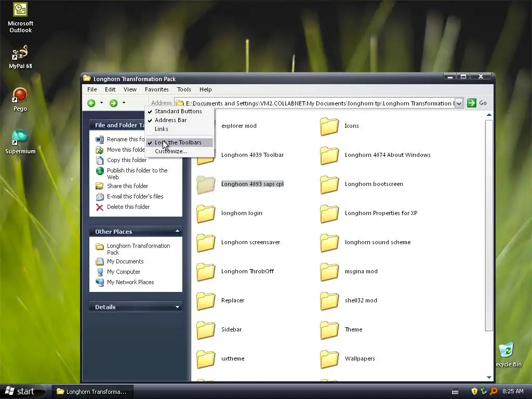Enable the Links toolbar option
This screenshot has height=399, width=532.
click(179, 129)
